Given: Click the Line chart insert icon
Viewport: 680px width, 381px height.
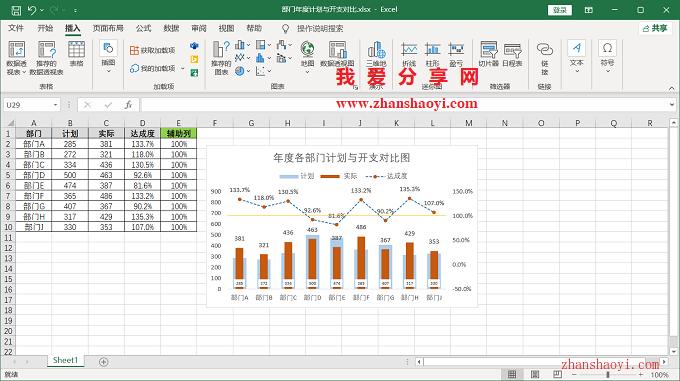Looking at the screenshot, I should tap(239, 58).
